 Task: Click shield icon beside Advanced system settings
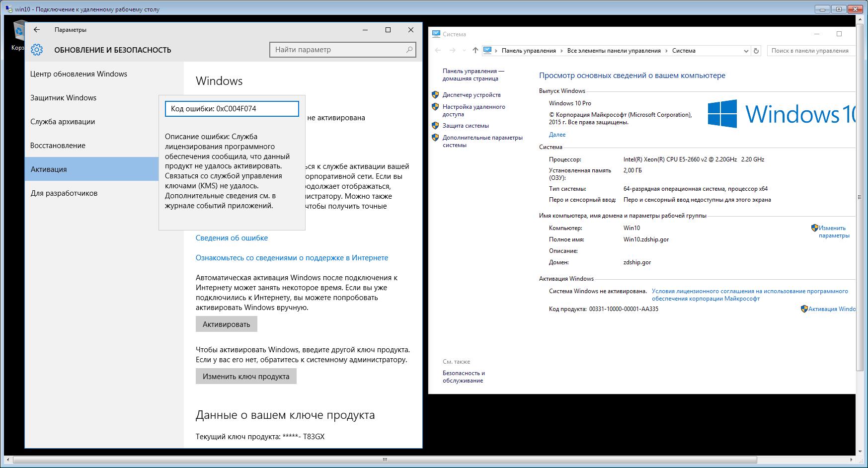pos(435,137)
